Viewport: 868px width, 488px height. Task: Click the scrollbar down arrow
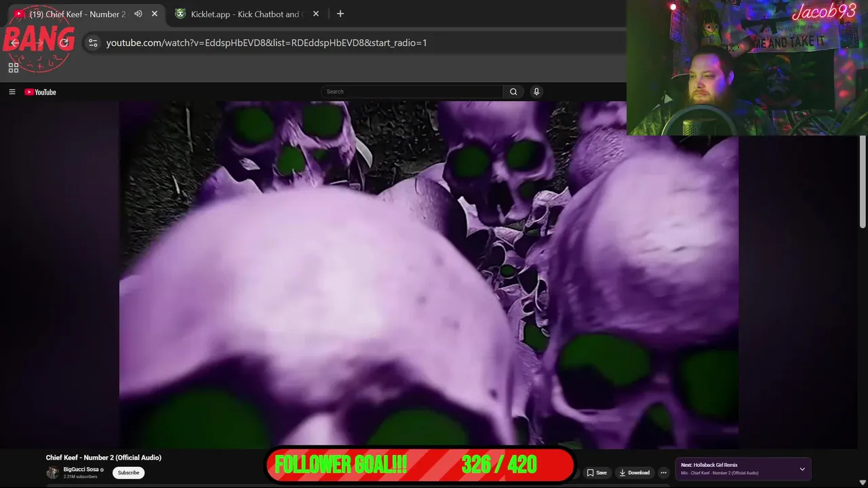tap(863, 483)
